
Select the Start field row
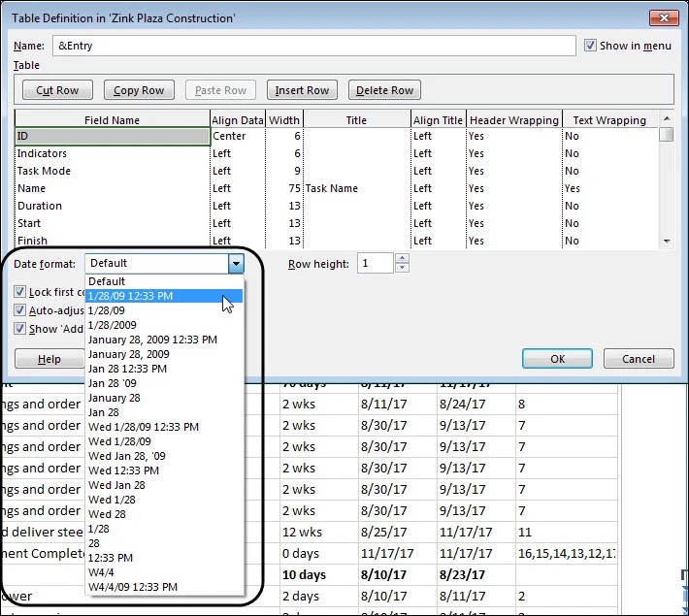click(x=112, y=223)
